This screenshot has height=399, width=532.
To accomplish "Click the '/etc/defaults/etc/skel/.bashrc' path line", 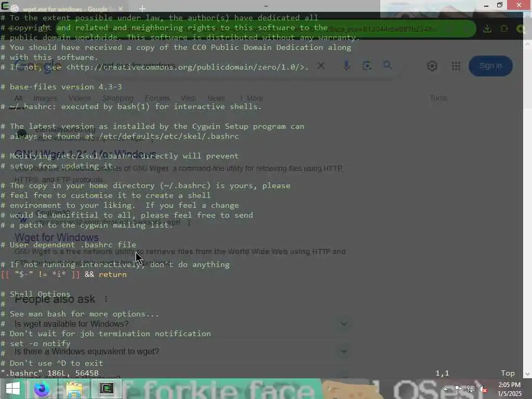I will (x=120, y=136).
